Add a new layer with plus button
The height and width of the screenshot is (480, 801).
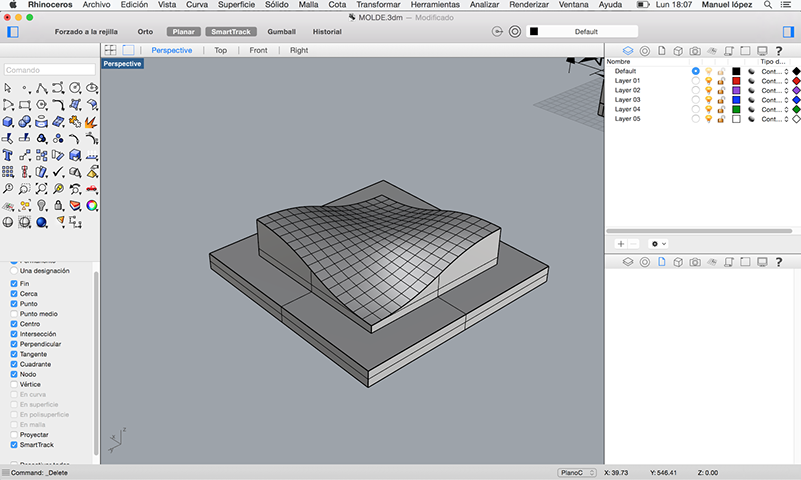(621, 244)
